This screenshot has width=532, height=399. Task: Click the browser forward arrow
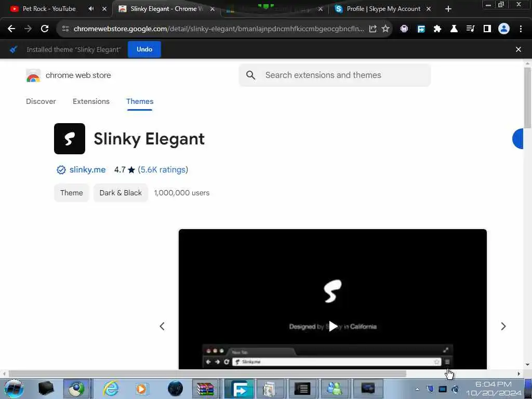[x=28, y=29]
